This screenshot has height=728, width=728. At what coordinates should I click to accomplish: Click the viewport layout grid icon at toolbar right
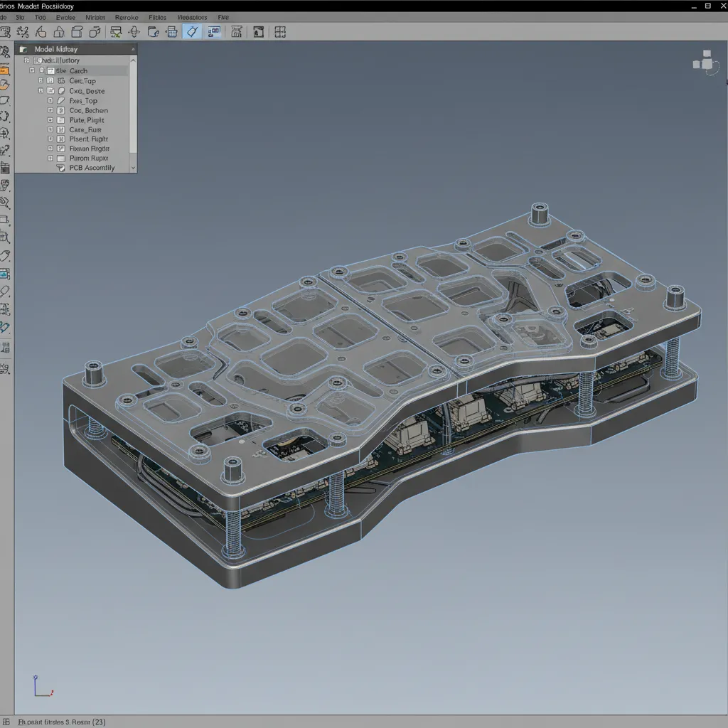pyautogui.click(x=280, y=31)
